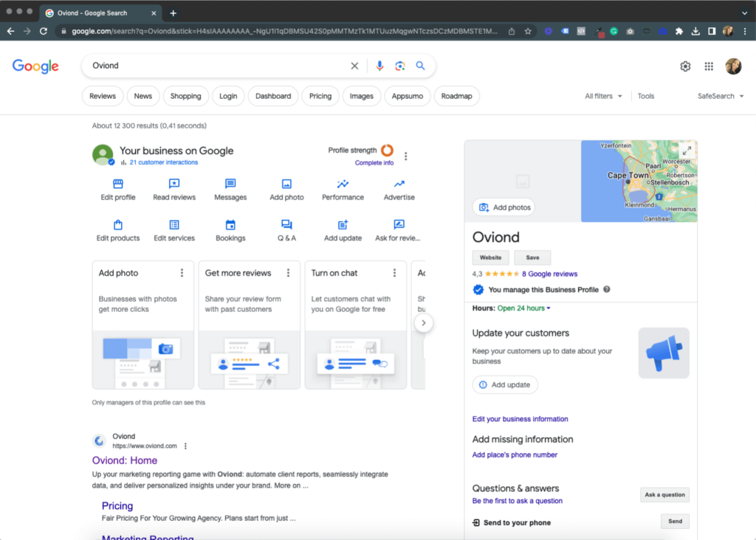Open the Messages icon
Viewport: 756px width, 540px height.
(x=230, y=184)
